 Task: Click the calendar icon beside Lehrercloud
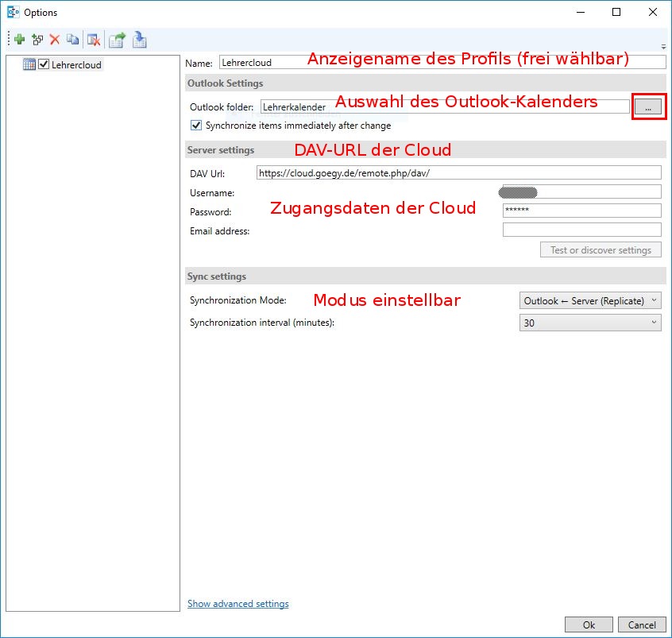pyautogui.click(x=29, y=64)
